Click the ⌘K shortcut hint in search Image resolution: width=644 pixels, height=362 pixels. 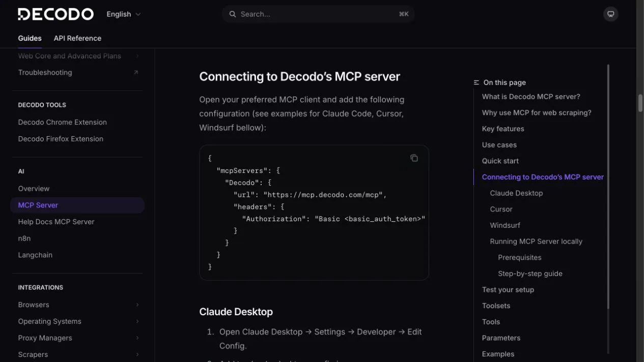404,14
